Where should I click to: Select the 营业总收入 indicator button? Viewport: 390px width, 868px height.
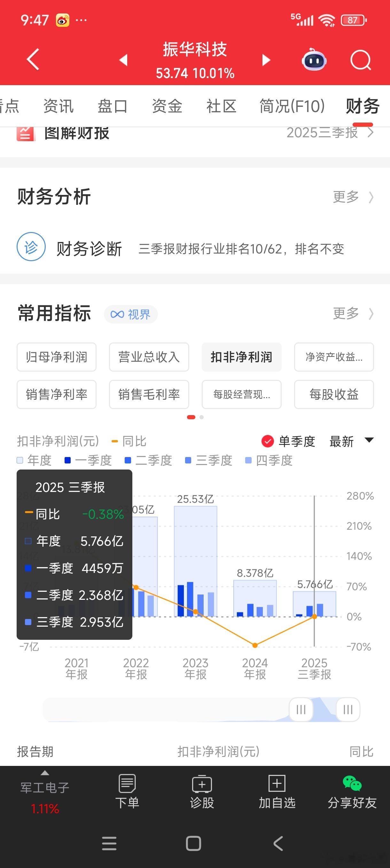(x=149, y=357)
